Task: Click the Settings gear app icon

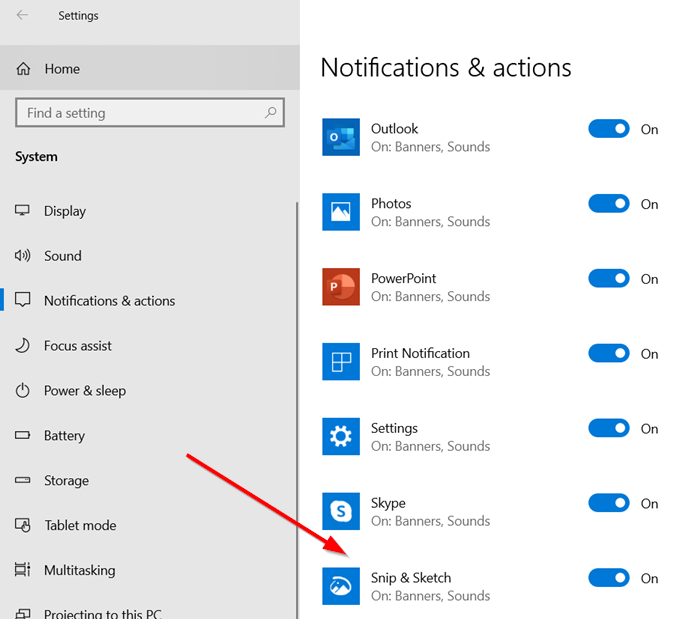Action: click(x=340, y=437)
